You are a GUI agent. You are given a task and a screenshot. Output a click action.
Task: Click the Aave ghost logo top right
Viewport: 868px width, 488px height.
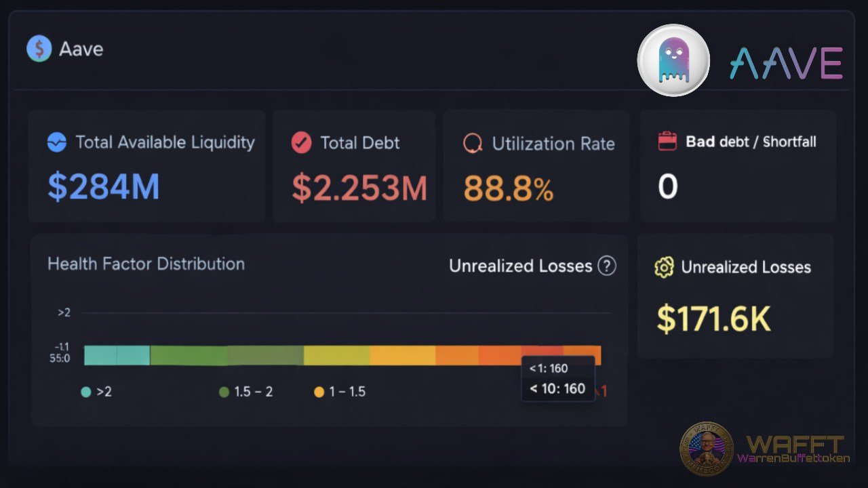[673, 60]
